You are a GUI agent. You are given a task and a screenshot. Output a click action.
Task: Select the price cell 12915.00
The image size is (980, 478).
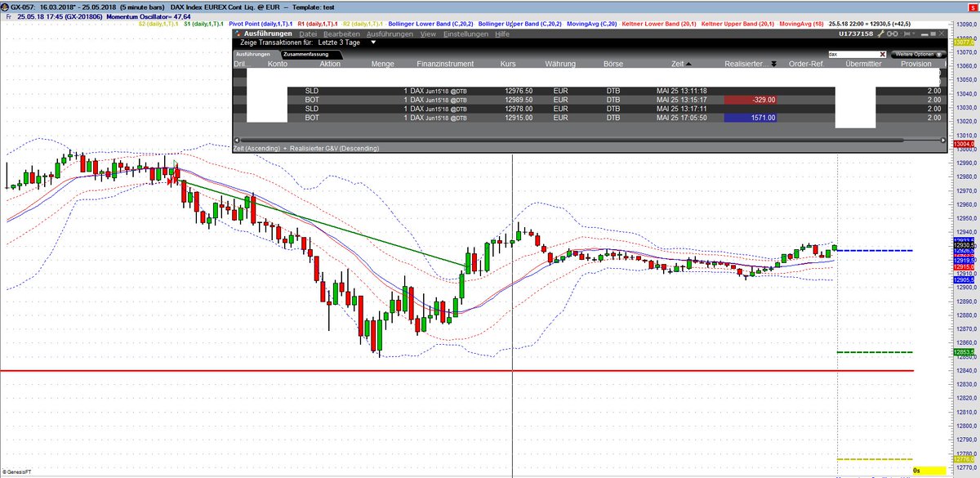tap(519, 118)
